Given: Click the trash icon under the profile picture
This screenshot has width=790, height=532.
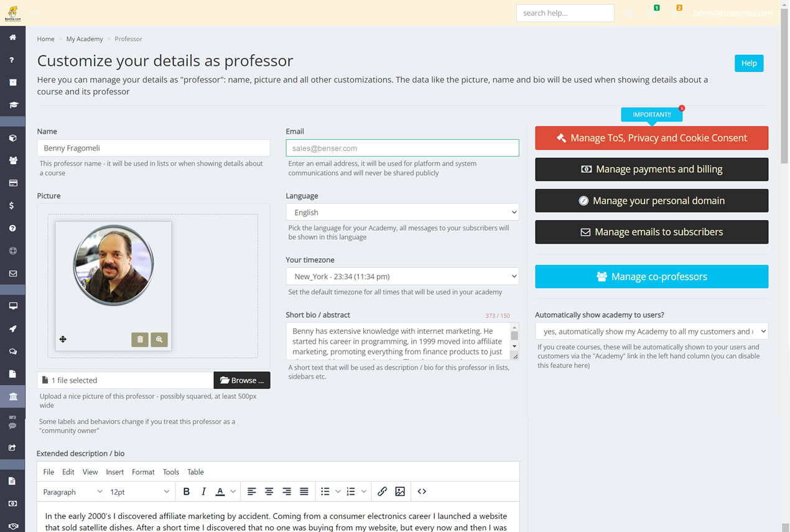Looking at the screenshot, I should (140, 339).
